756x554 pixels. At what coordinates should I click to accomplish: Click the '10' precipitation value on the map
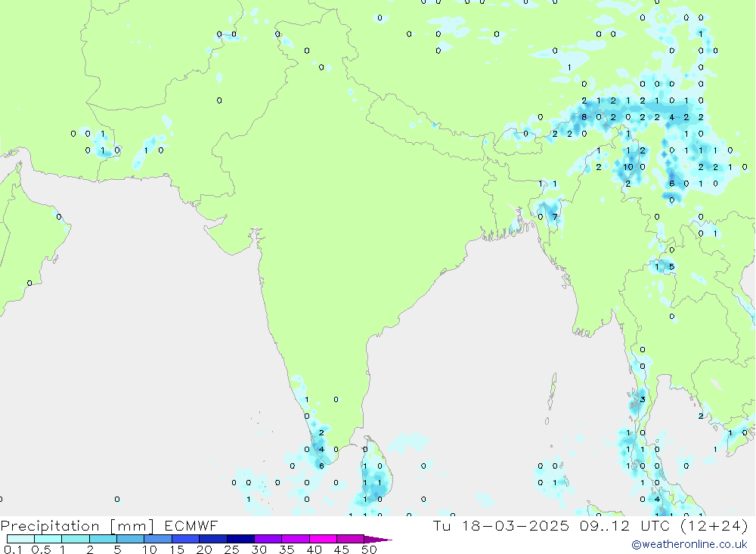click(x=627, y=167)
